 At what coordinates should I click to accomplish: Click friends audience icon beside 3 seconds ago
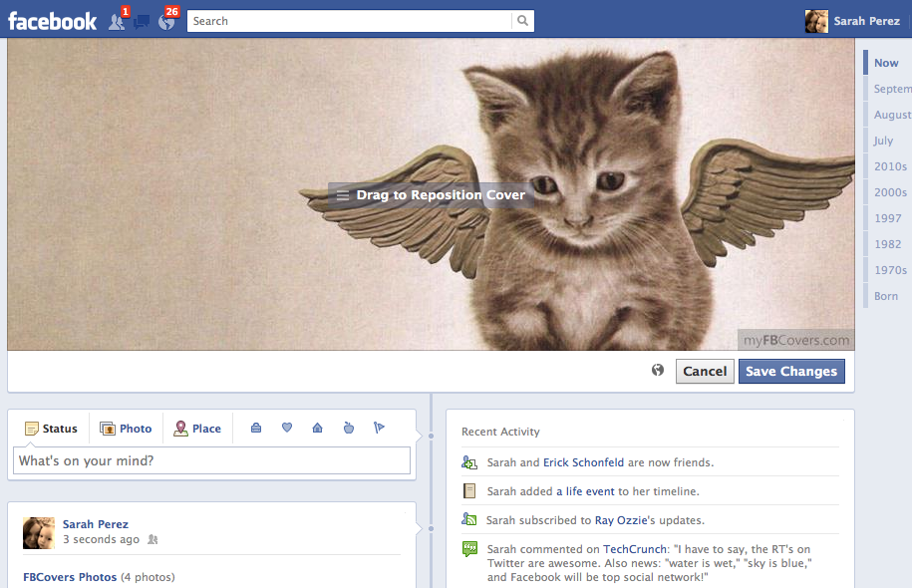click(152, 540)
